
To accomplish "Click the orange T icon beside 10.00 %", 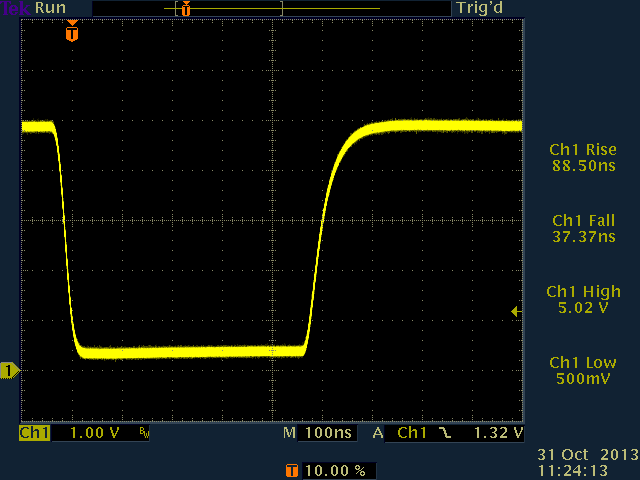I will [x=292, y=469].
